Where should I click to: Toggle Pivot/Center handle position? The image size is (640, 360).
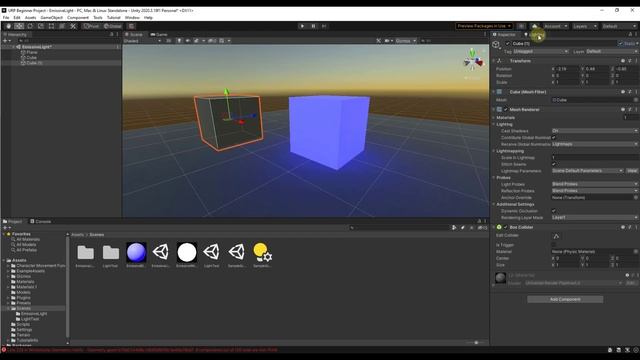[91, 26]
